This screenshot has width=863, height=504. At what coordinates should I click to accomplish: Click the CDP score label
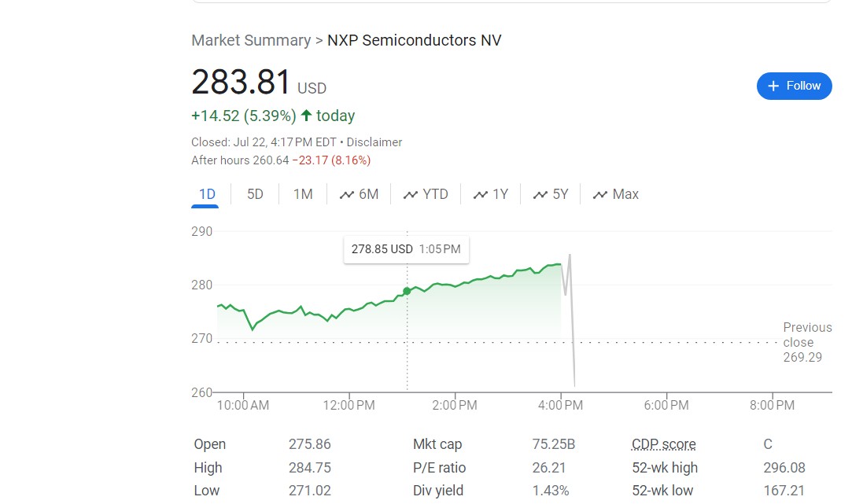click(x=663, y=444)
